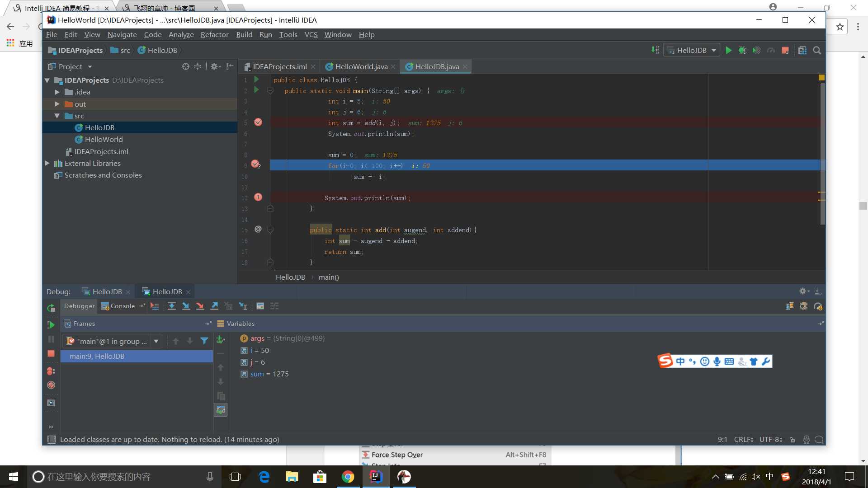
Task: Step Into with the blue down arrow
Action: (186, 306)
